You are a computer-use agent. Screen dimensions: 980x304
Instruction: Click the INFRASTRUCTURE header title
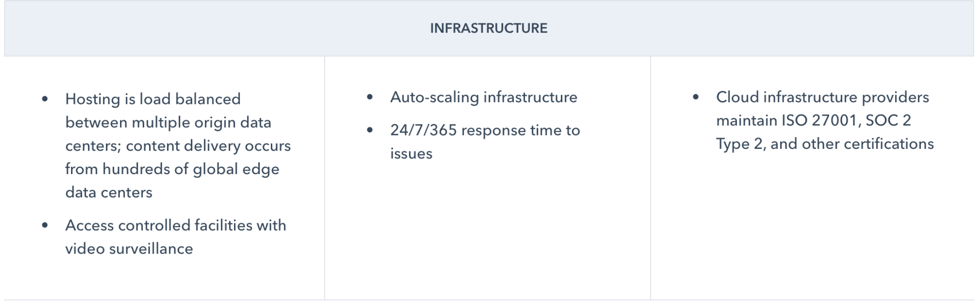point(489,28)
